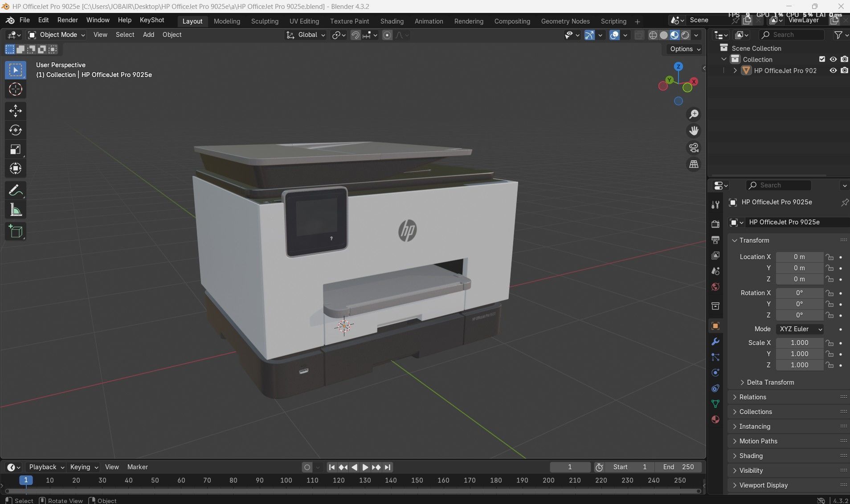The width and height of the screenshot is (850, 504).
Task: Open the Modifiers properties tab
Action: click(715, 341)
